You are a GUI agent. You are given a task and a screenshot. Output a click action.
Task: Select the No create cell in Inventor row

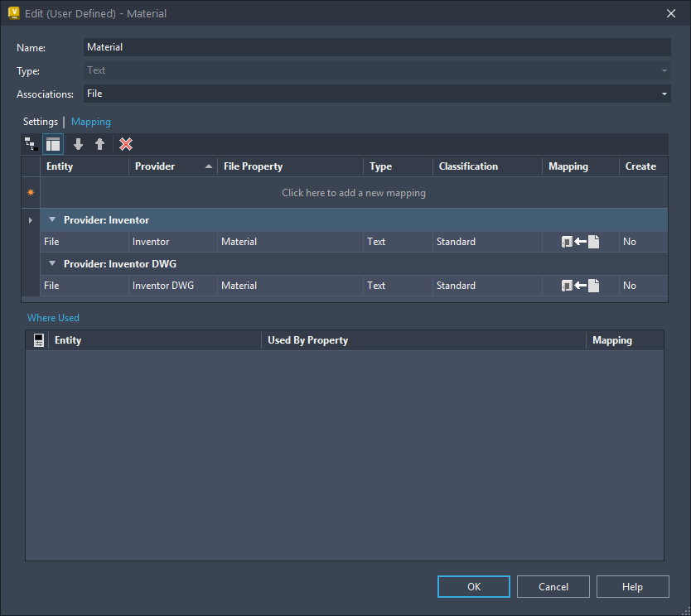point(644,242)
